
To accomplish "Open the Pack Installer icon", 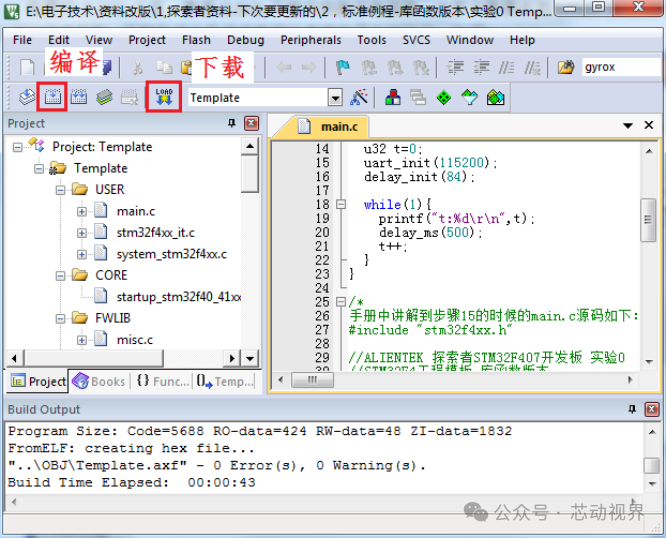I will (495, 97).
